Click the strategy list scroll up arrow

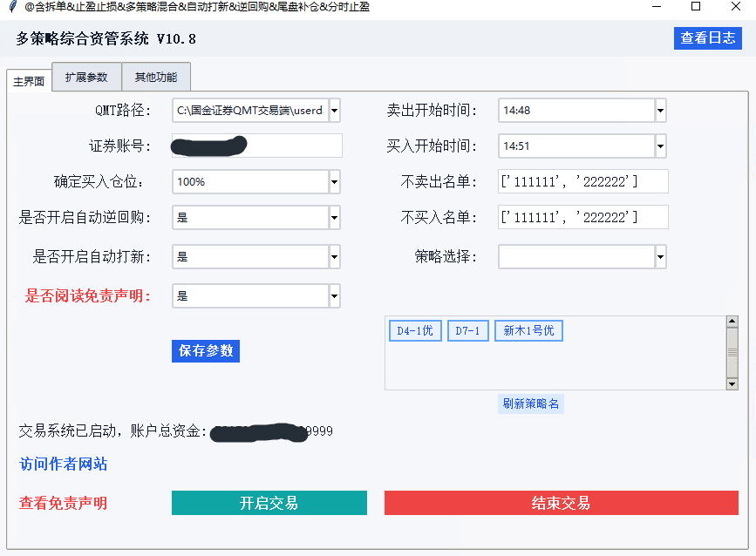732,322
